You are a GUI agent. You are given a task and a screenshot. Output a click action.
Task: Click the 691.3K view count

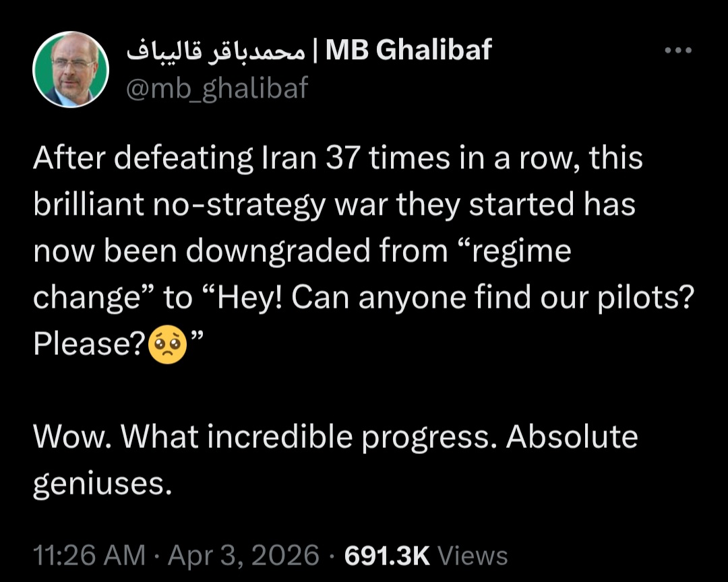click(x=387, y=556)
